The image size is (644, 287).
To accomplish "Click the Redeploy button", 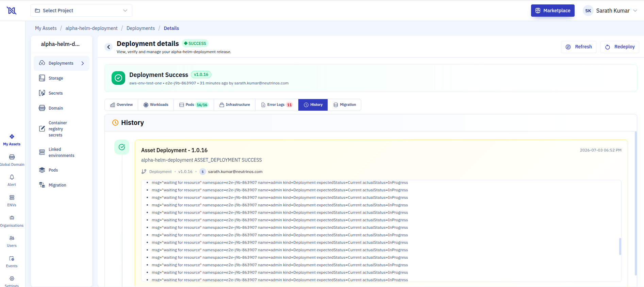I will click(x=620, y=47).
